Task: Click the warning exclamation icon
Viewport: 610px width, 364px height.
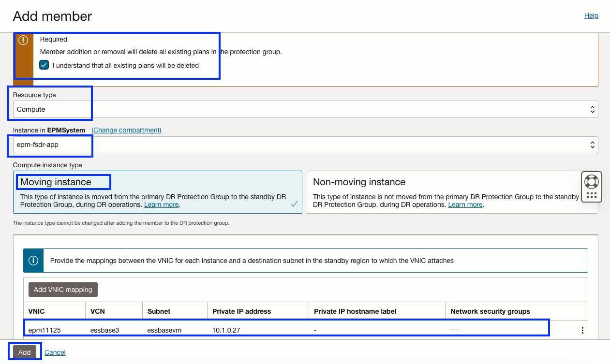Action: tap(23, 40)
